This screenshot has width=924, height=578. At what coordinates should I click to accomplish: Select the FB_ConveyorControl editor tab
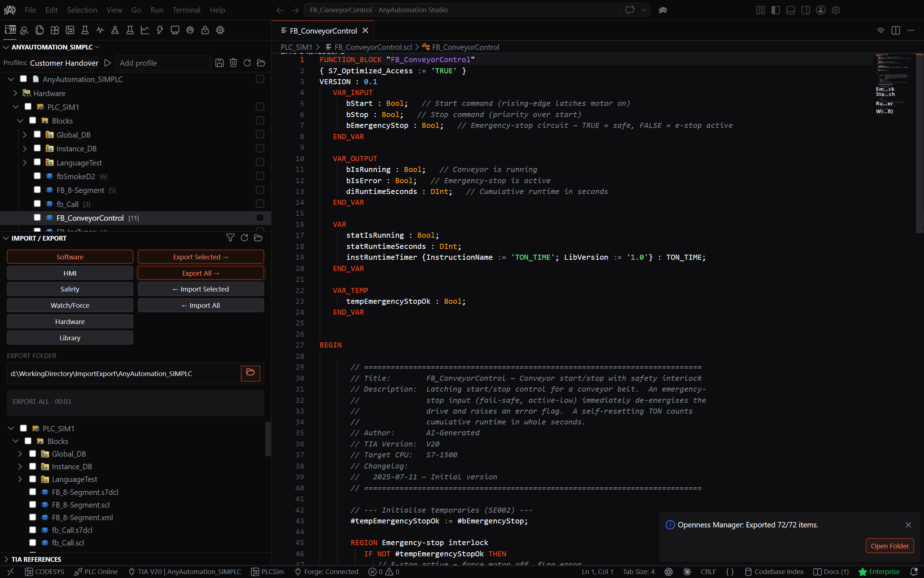[323, 31]
